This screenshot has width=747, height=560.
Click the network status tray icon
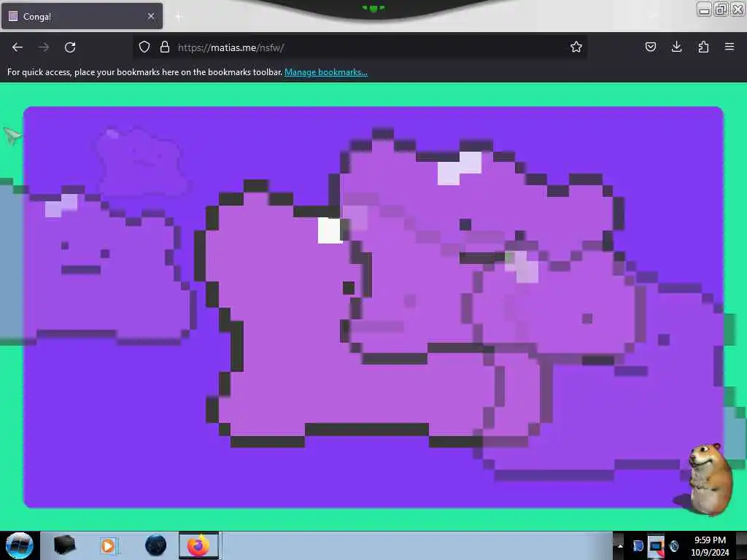[656, 545]
